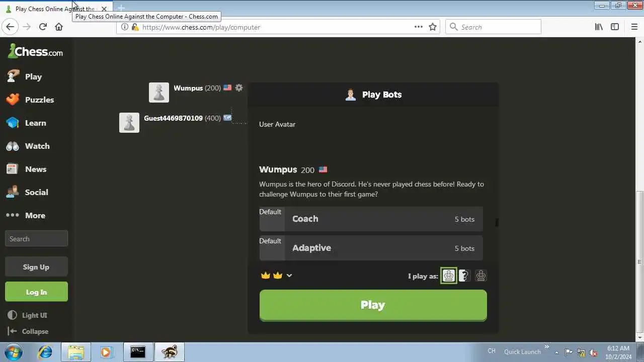Open the crown game mode dropdown
This screenshot has width=644, height=362.
(289, 276)
